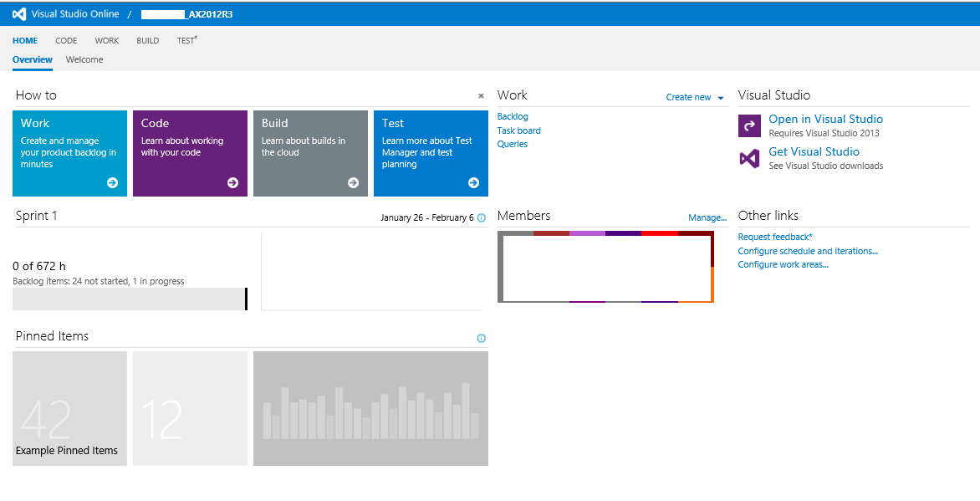This screenshot has width=980, height=501.
Task: Click the Visual Studio Online logo icon
Action: tap(19, 14)
